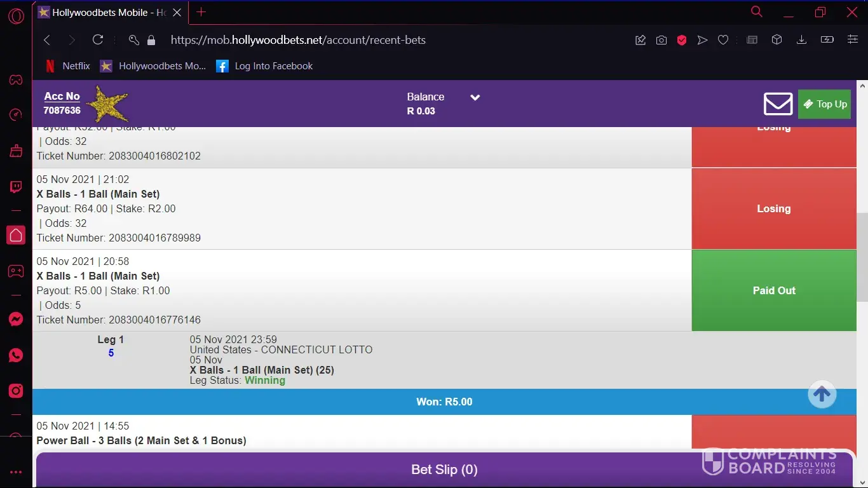This screenshot has height=488, width=868.
Task: Open the ad blocker shield icon
Action: [682, 40]
